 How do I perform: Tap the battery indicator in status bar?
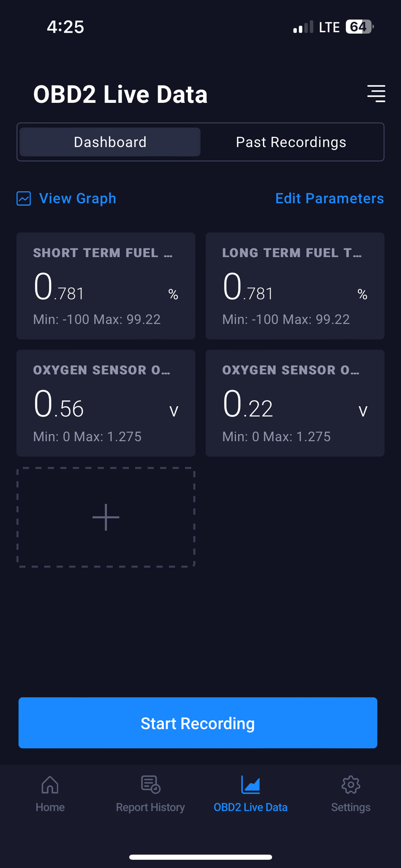point(359,27)
